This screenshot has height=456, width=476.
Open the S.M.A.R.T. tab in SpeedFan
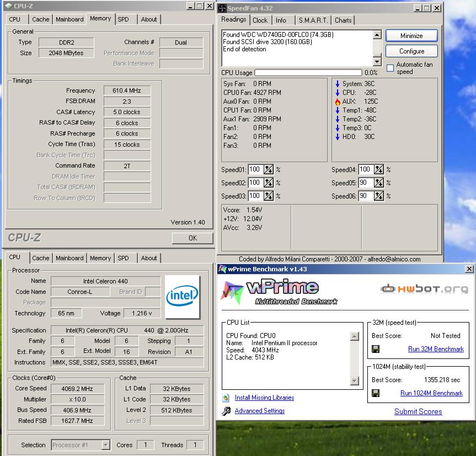pos(313,20)
